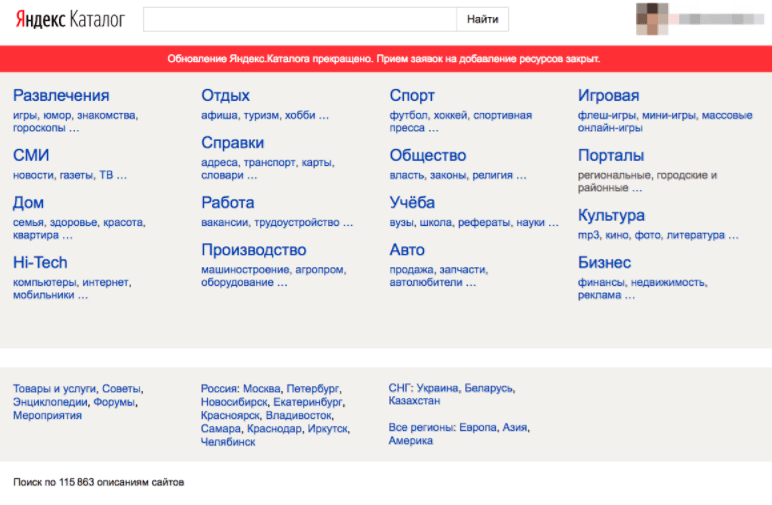The height and width of the screenshot is (505, 772).
Task: Open the Hi-Tech category
Action: point(40,262)
